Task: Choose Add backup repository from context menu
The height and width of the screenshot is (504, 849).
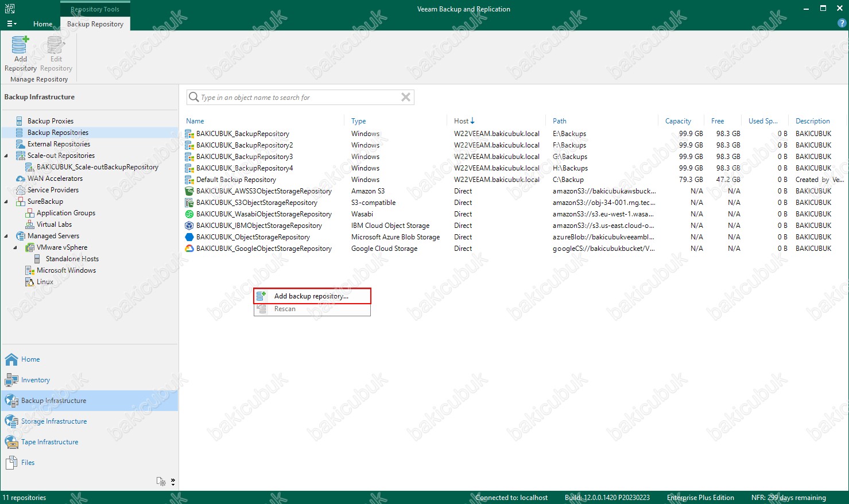Action: (x=312, y=296)
